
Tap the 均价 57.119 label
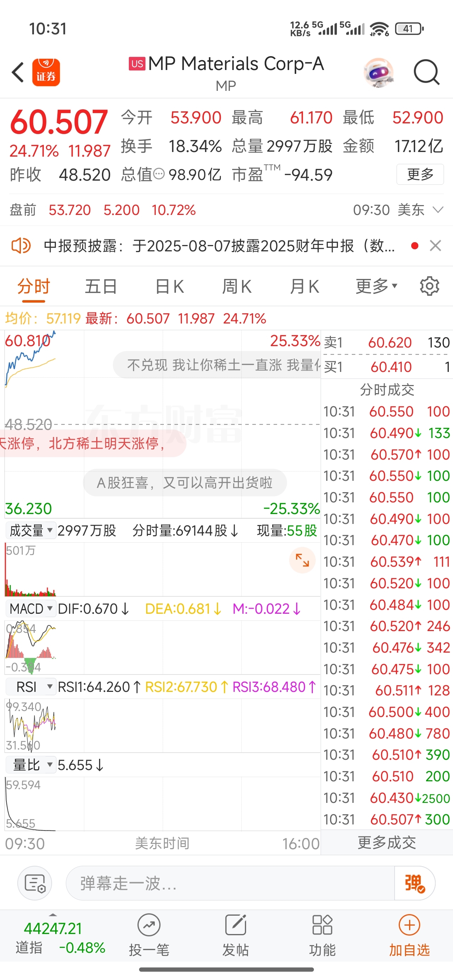[43, 319]
